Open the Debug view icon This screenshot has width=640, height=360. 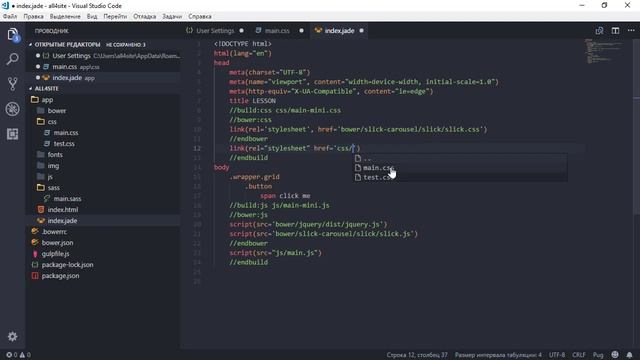13,109
